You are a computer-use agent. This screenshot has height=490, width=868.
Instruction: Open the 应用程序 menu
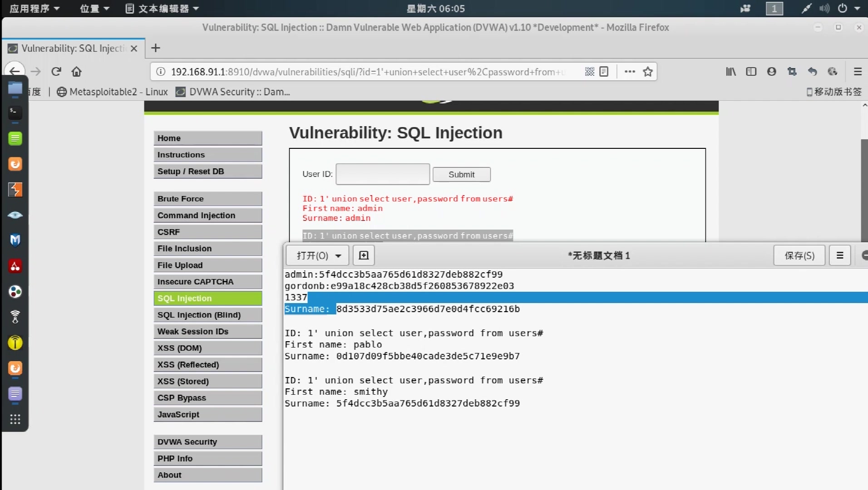34,8
